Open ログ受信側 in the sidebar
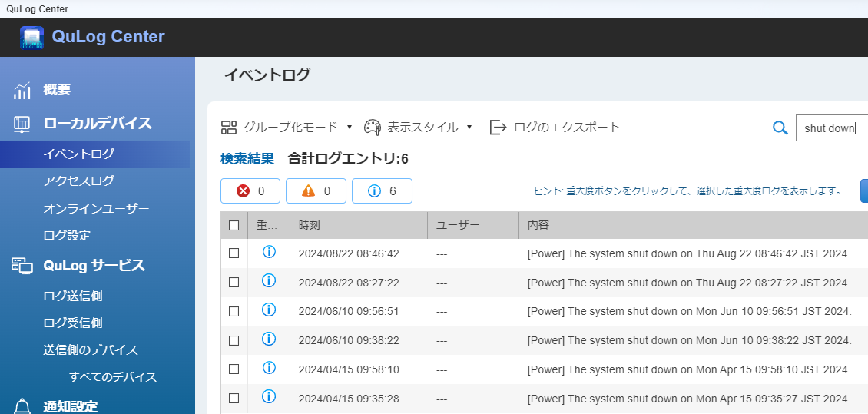This screenshot has width=868, height=414. point(72,323)
